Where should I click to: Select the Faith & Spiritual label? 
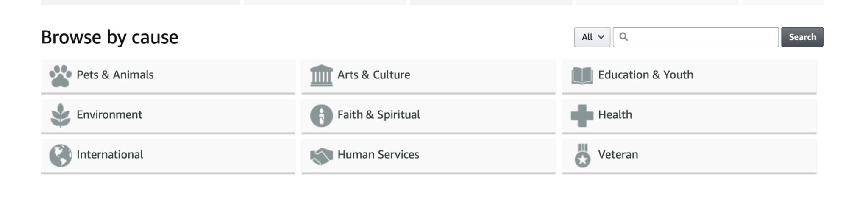point(378,114)
